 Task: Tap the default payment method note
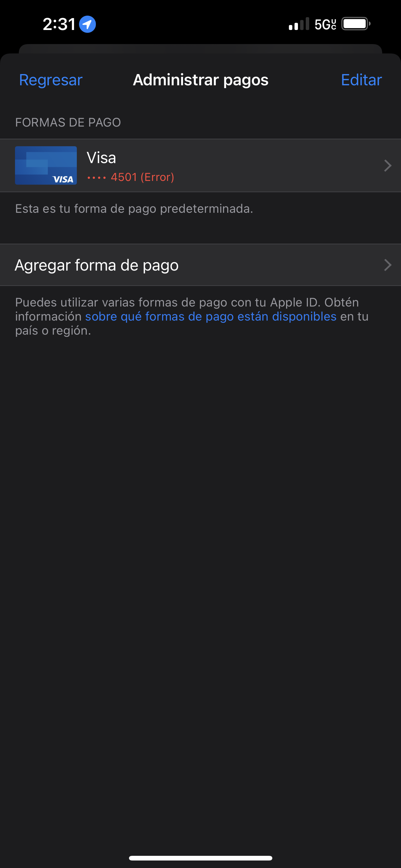point(134,209)
